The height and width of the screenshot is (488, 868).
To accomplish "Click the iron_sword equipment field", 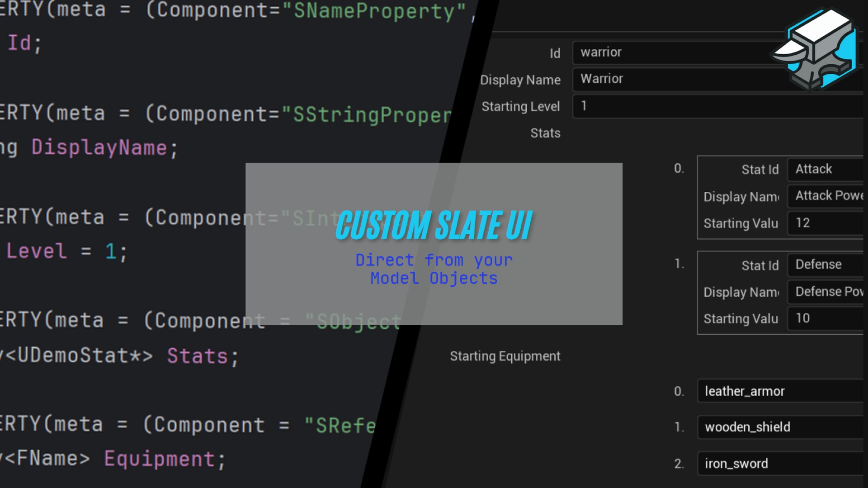I will 780,464.
